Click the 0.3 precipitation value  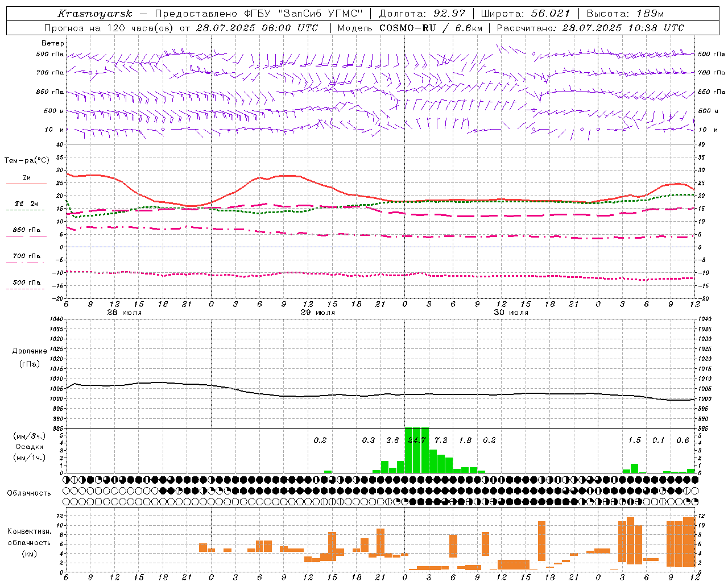coord(369,440)
